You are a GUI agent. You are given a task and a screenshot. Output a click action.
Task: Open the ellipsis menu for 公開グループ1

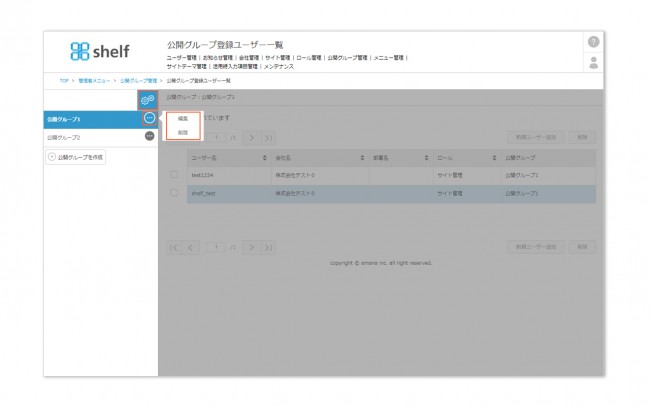click(149, 118)
